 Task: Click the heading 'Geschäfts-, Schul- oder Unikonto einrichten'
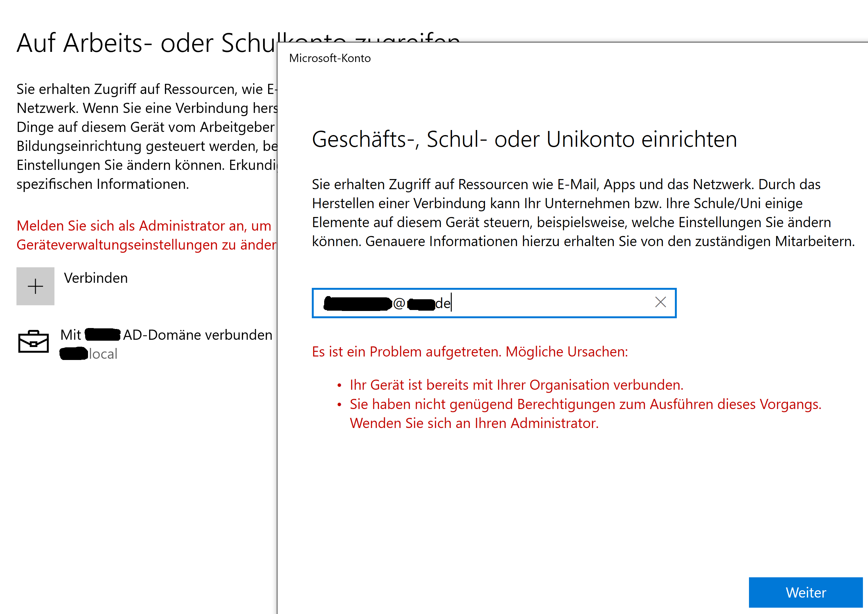point(524,139)
